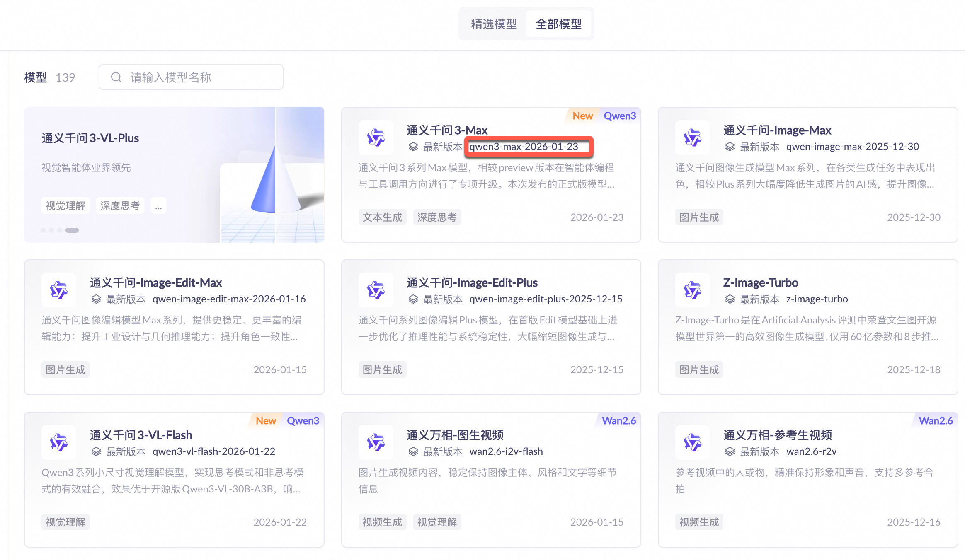Open the 通义千问-Image-Edit-Plus model title
965x560 pixels.
472,282
